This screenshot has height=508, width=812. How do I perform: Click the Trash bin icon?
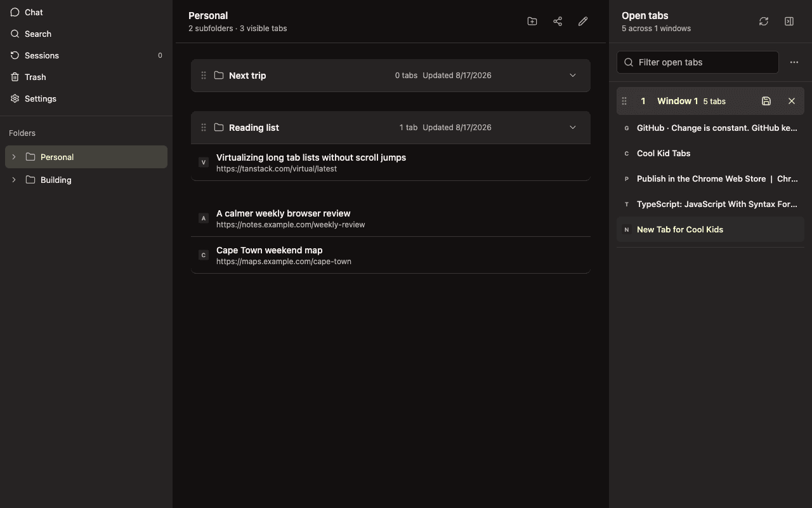point(15,77)
